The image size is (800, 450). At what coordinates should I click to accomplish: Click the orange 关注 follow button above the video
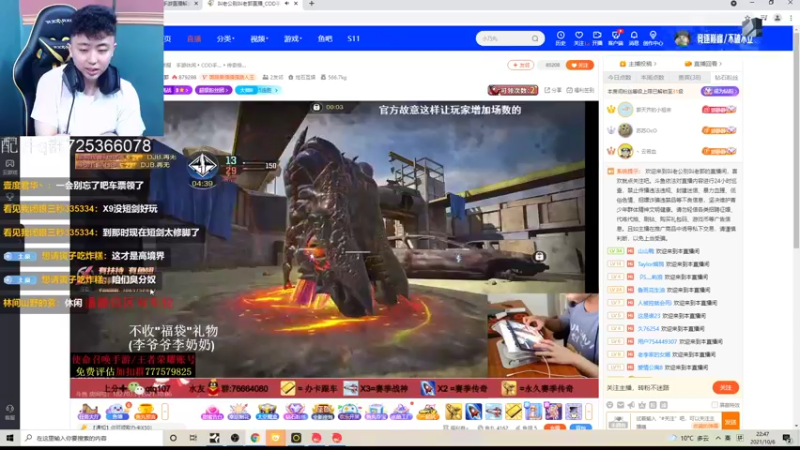580,65
